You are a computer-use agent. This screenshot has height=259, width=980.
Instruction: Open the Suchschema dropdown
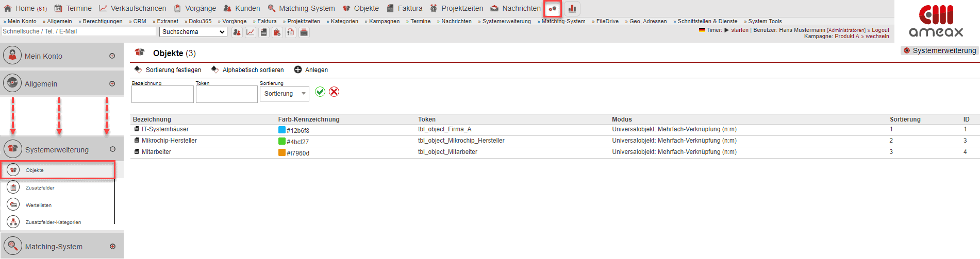pyautogui.click(x=193, y=32)
